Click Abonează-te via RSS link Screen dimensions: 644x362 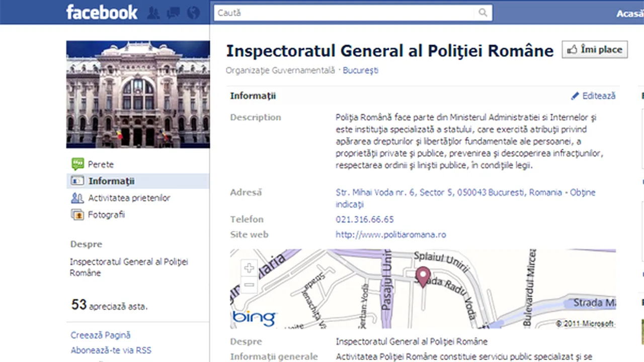click(111, 350)
